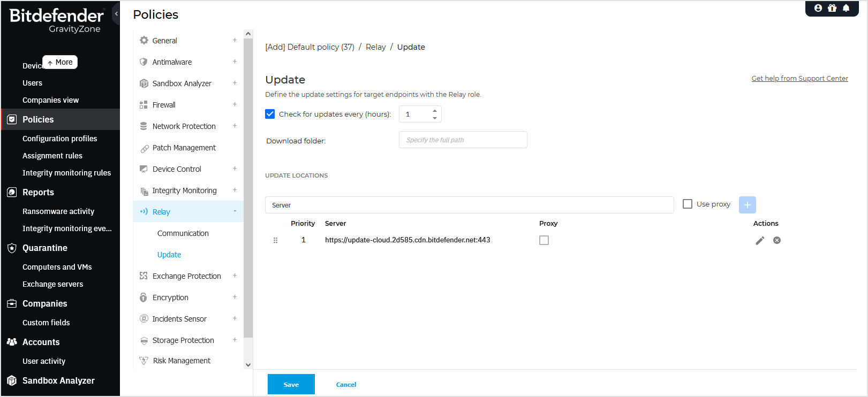Grab the drag handle of priority 1 row

tap(275, 240)
